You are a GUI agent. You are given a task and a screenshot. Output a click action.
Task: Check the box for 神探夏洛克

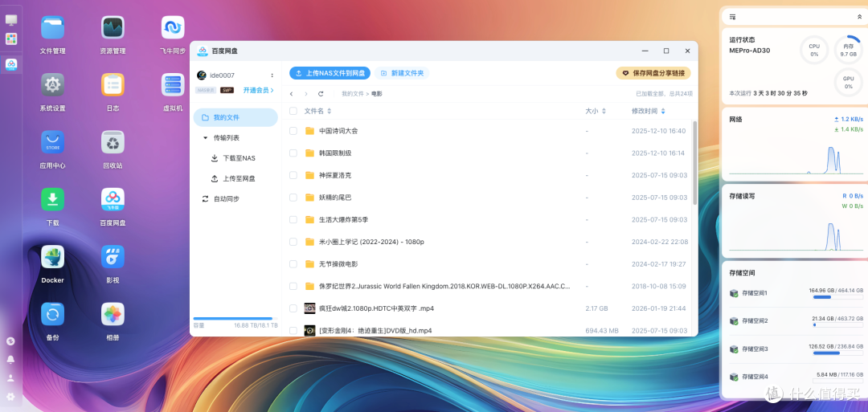click(x=293, y=175)
